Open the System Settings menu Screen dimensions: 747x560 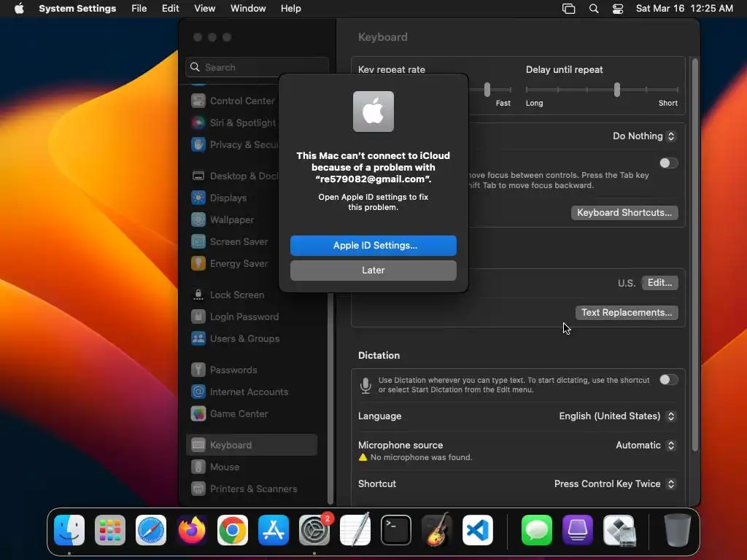click(x=77, y=9)
